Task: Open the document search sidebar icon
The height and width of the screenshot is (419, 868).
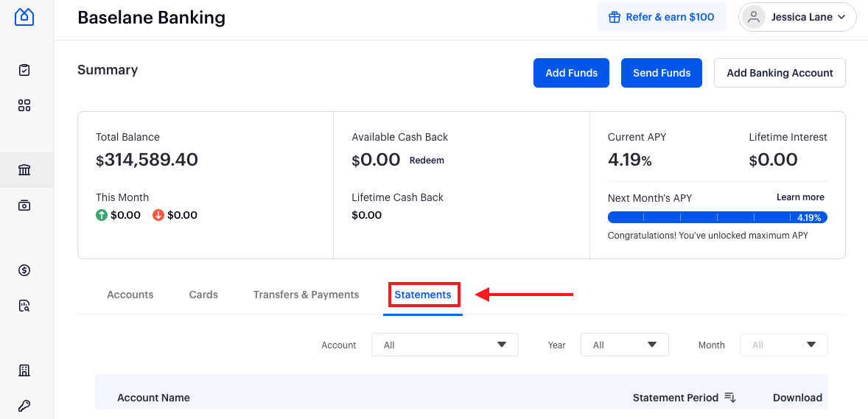Action: point(24,306)
